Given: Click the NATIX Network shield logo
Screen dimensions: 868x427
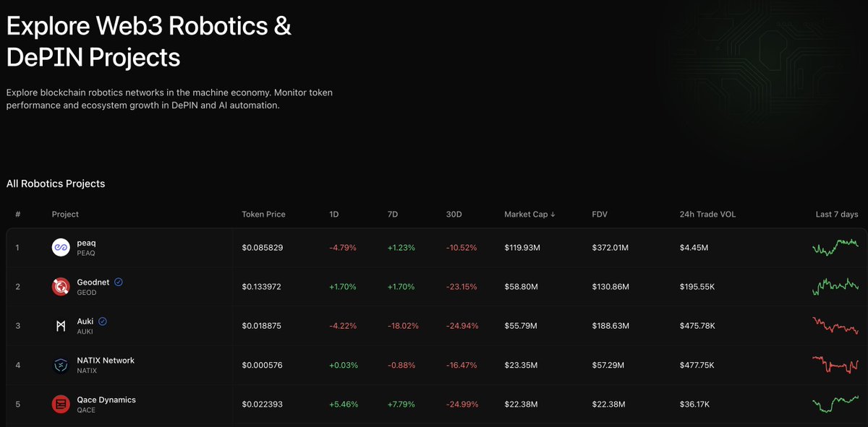Looking at the screenshot, I should click(60, 364).
